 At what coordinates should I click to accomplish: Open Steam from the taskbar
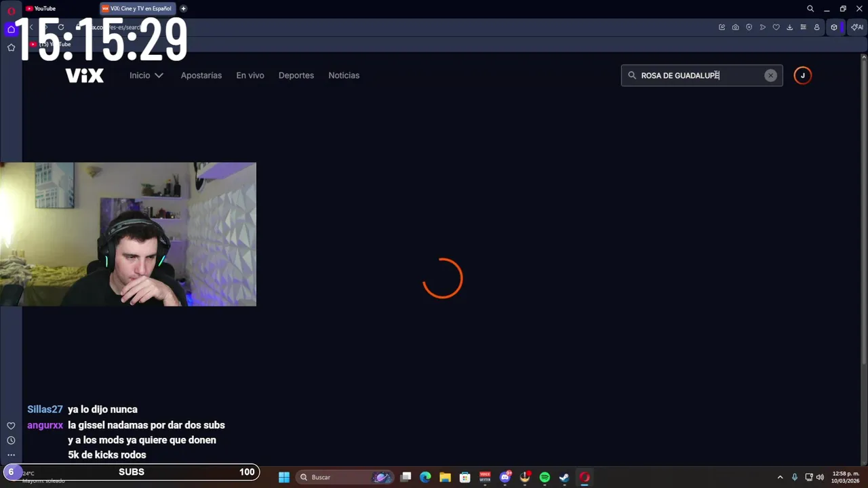tap(564, 477)
